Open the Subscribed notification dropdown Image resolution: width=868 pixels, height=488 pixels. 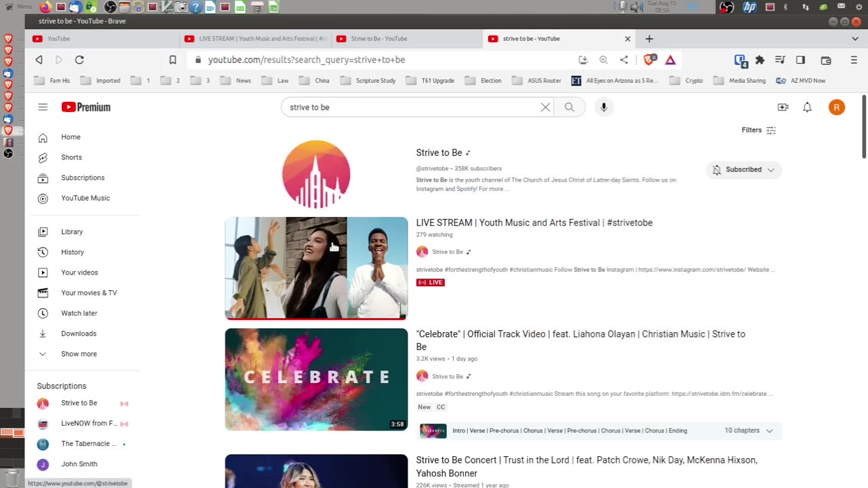coord(744,169)
